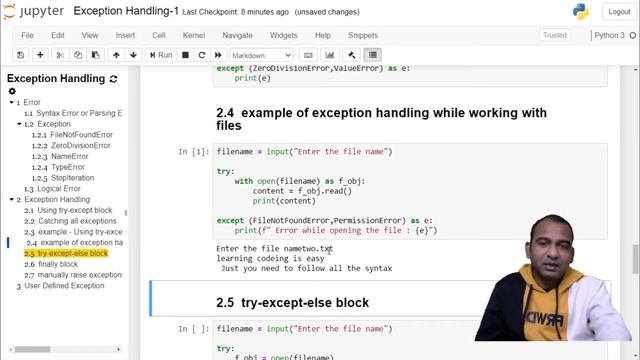
Task: Move selected cell up arrow
Action: pyautogui.click(x=116, y=55)
